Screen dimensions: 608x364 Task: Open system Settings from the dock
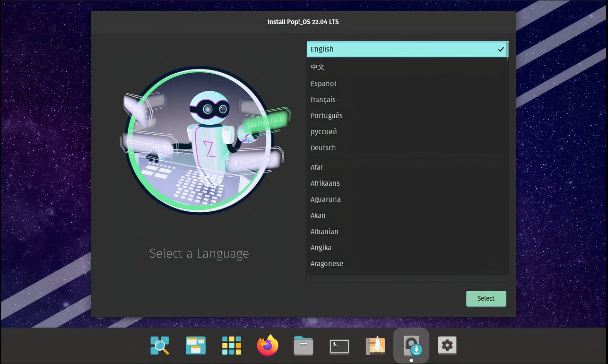point(447,346)
